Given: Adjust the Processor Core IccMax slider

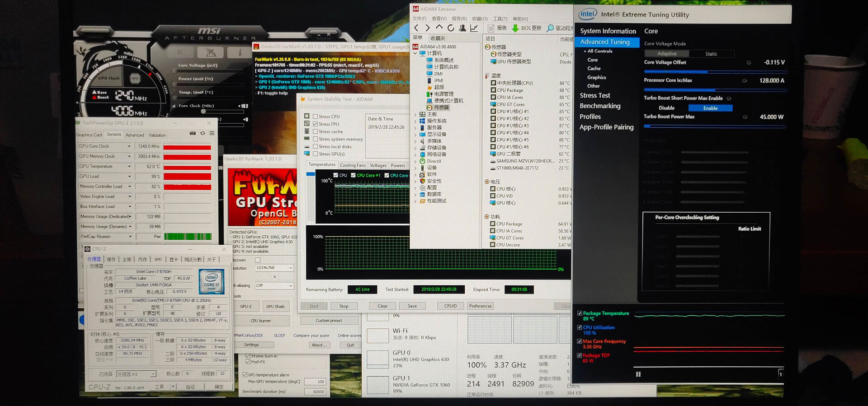Looking at the screenshot, I should [x=715, y=90].
